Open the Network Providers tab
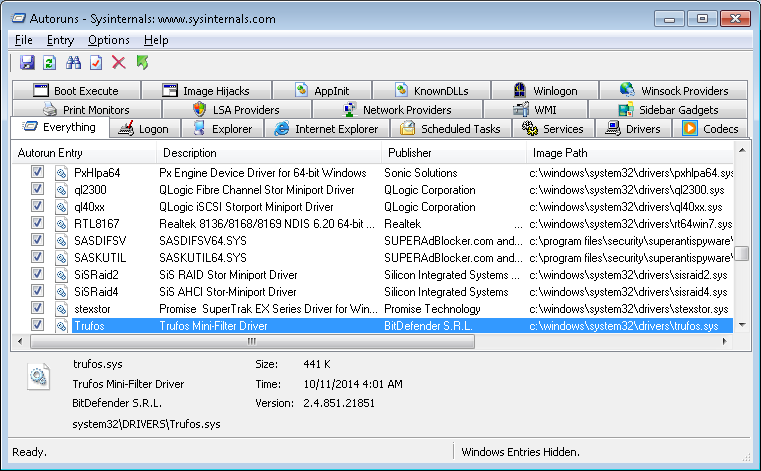Image resolution: width=761 pixels, height=471 pixels. point(397,110)
